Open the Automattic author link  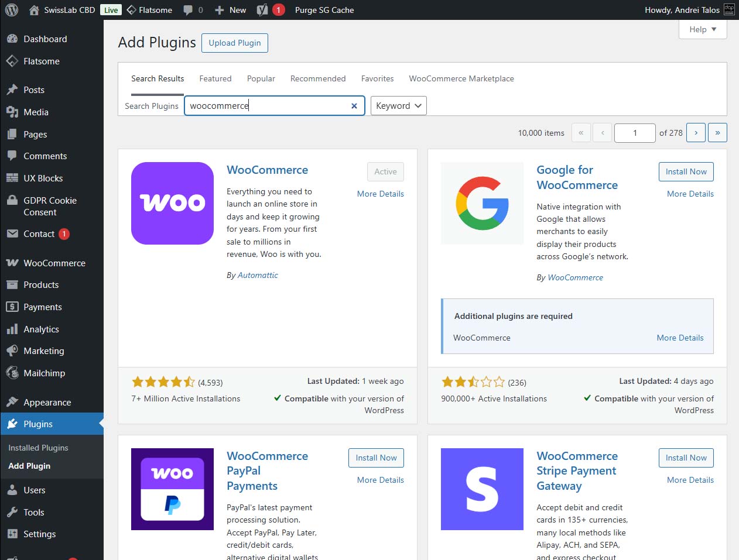coord(258,275)
